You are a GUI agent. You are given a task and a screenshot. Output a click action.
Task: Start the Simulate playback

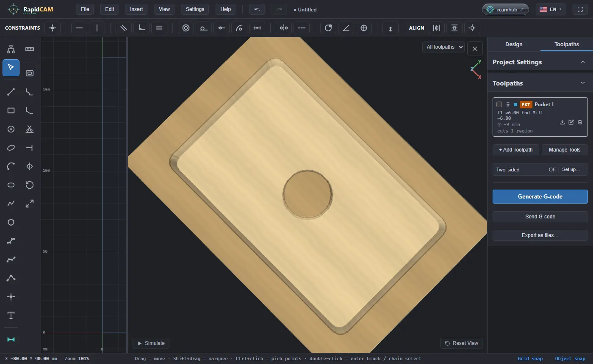coord(151,343)
